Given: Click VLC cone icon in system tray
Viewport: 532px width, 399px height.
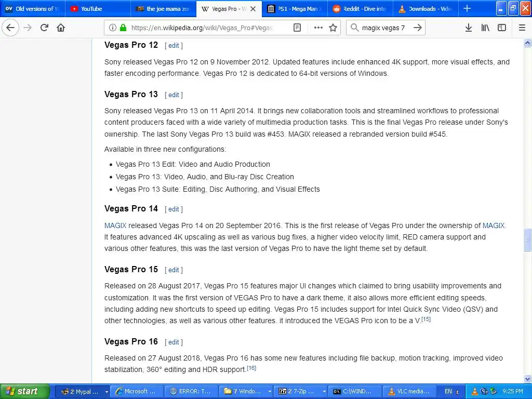Looking at the screenshot, I should pyautogui.click(x=474, y=392).
